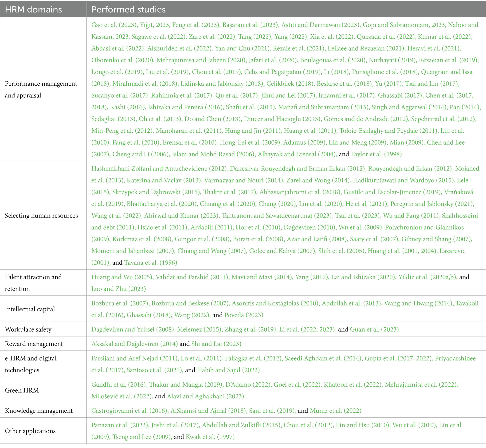Click Castrogiovanni et al. (2016) citation
This screenshot has width=486, height=448.
point(130,410)
